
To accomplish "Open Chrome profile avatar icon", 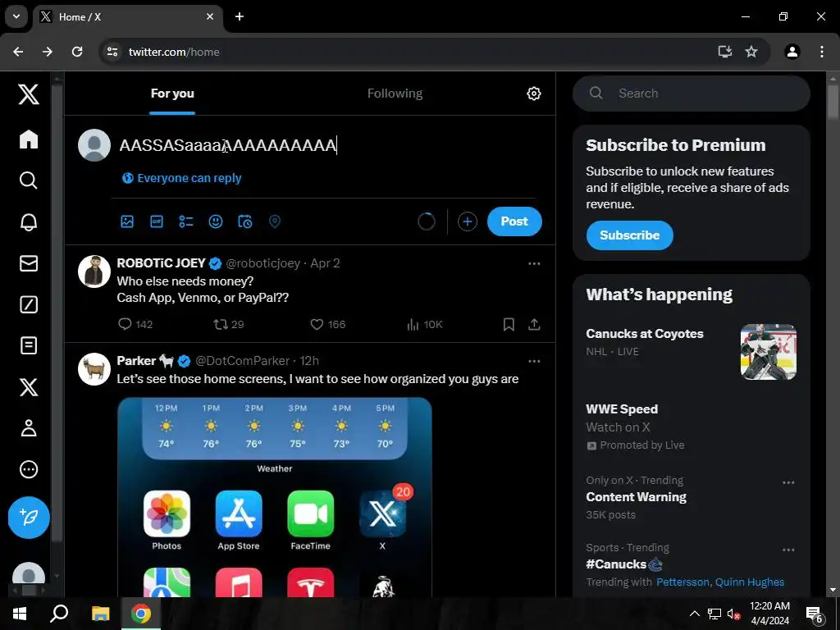I will coord(792,52).
